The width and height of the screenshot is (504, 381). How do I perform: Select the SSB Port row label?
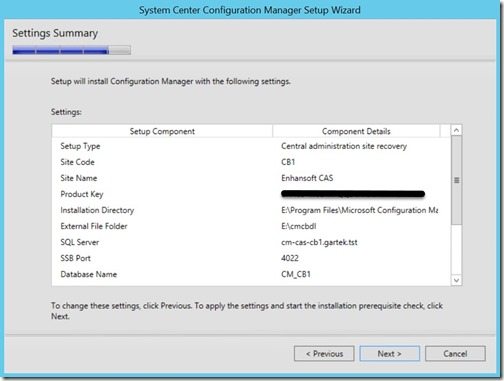coord(75,258)
